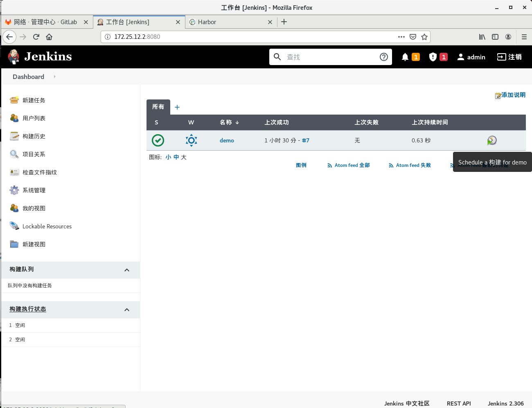Sort by 上次持续时间 column header
The width and height of the screenshot is (532, 408).
(430, 122)
